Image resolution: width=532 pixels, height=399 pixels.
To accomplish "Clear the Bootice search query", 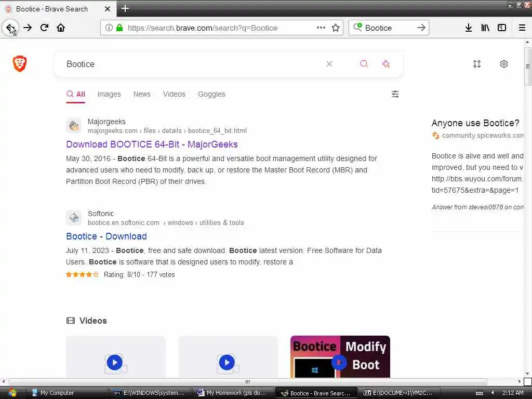I will [x=329, y=64].
